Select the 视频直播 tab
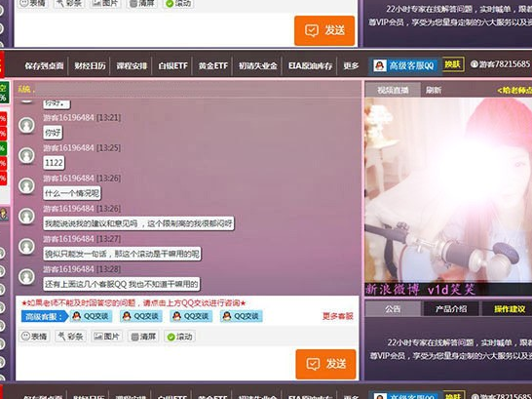 (393, 90)
